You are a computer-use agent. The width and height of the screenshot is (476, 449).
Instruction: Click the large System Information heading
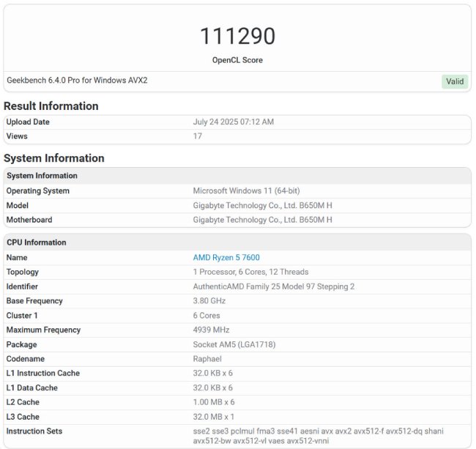(54, 158)
